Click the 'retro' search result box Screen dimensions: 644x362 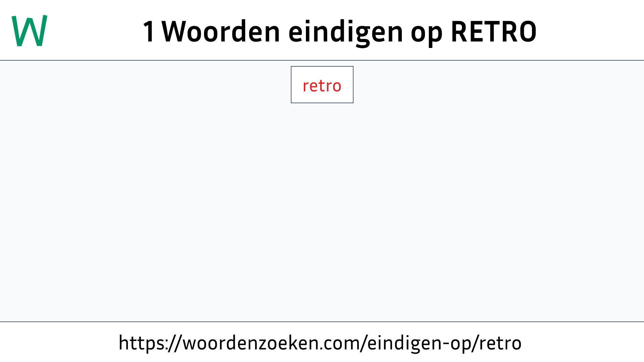click(x=322, y=84)
